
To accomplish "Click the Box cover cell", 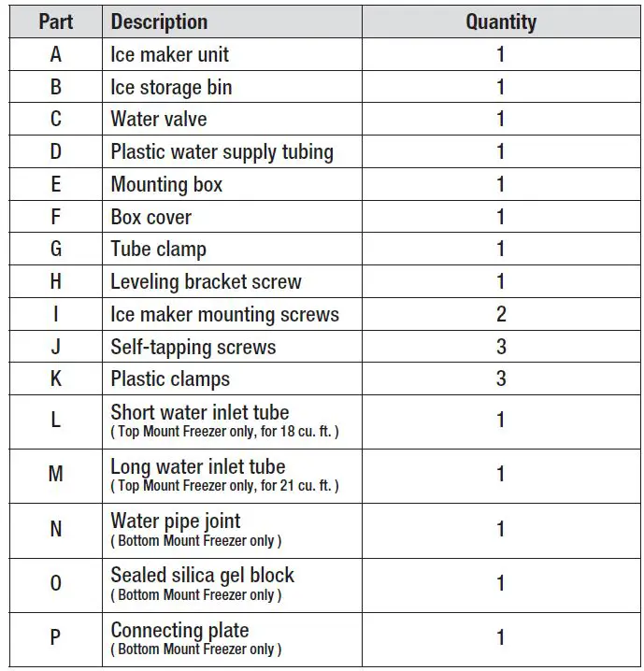I will [x=150, y=217].
